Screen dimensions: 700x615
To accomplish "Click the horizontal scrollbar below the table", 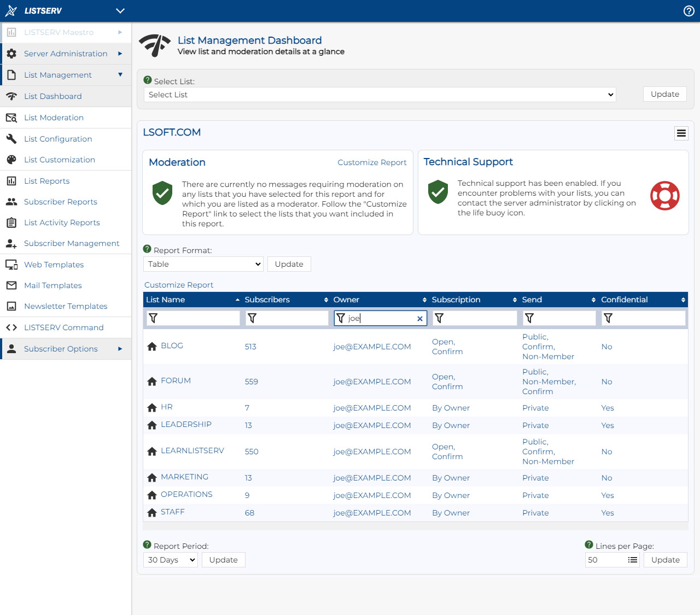I will [416, 526].
